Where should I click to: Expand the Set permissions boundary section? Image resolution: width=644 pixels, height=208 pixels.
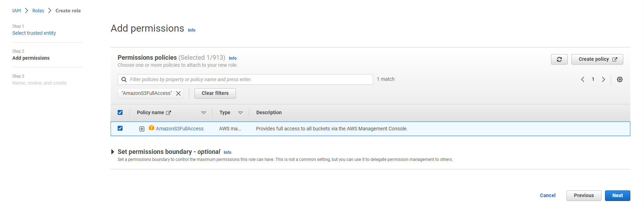pyautogui.click(x=112, y=152)
